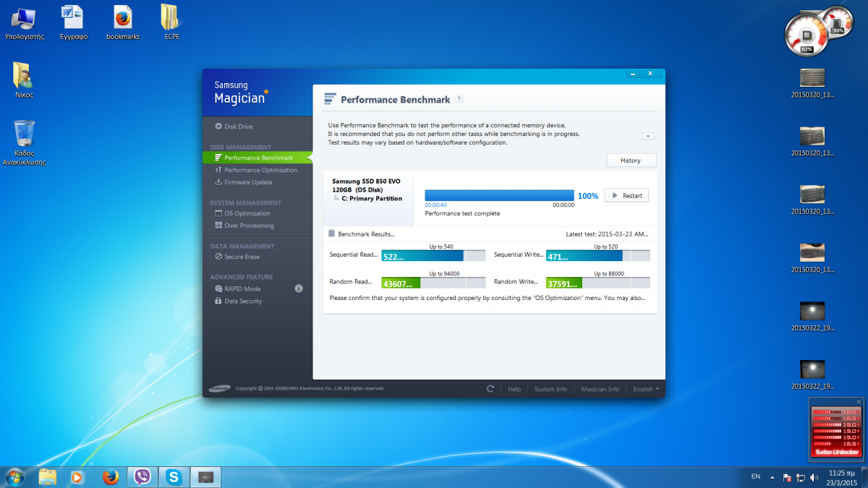
Task: Click help question mark beside Performance Benchmark
Action: (459, 100)
